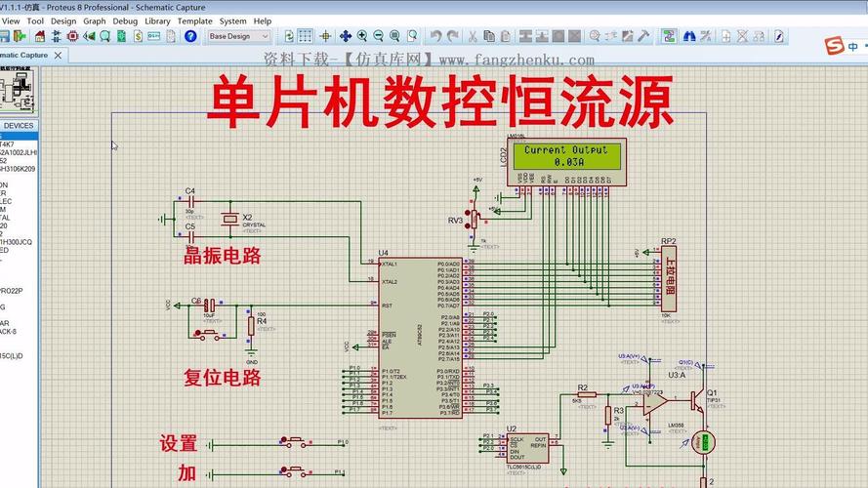Screen dimensions: 868x488
Task: Click the Save Project toolbar icon
Action: click(5, 36)
